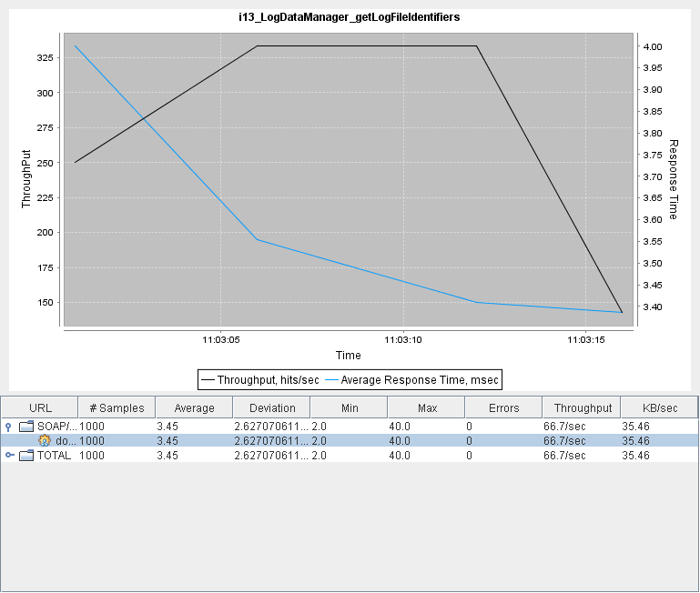700x593 pixels.
Task: Sort by the Average column header
Action: pos(194,407)
